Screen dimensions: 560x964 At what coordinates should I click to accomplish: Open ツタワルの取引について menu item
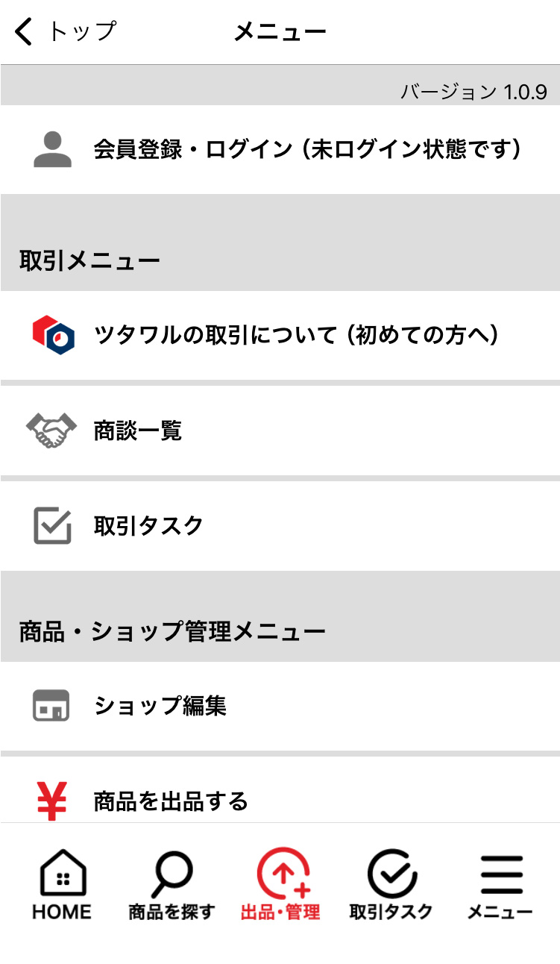[296, 335]
